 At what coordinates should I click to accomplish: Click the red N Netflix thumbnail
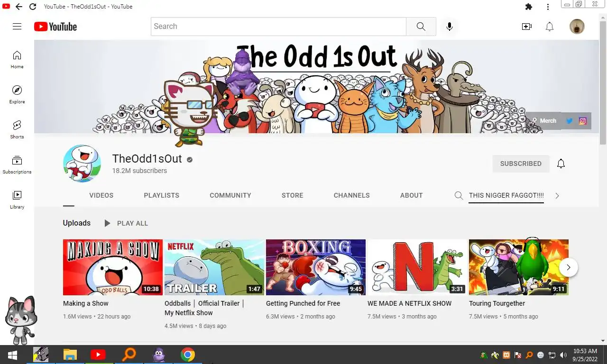(417, 267)
